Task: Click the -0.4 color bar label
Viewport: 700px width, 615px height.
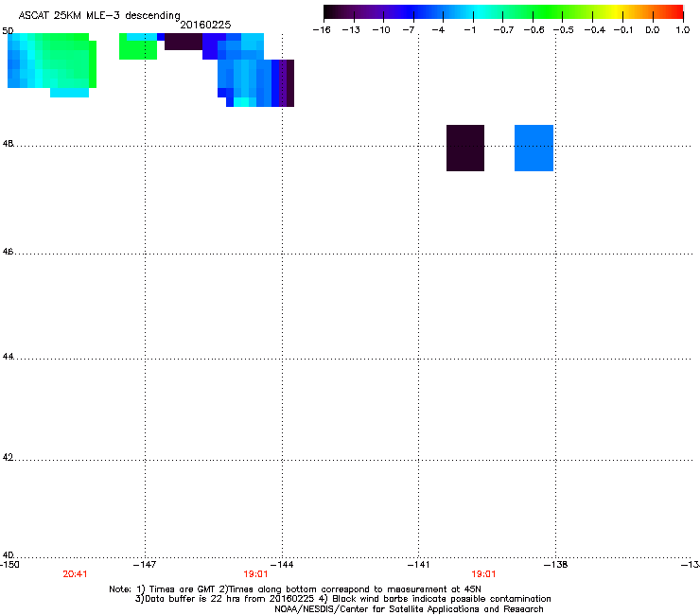Action: coord(595,30)
